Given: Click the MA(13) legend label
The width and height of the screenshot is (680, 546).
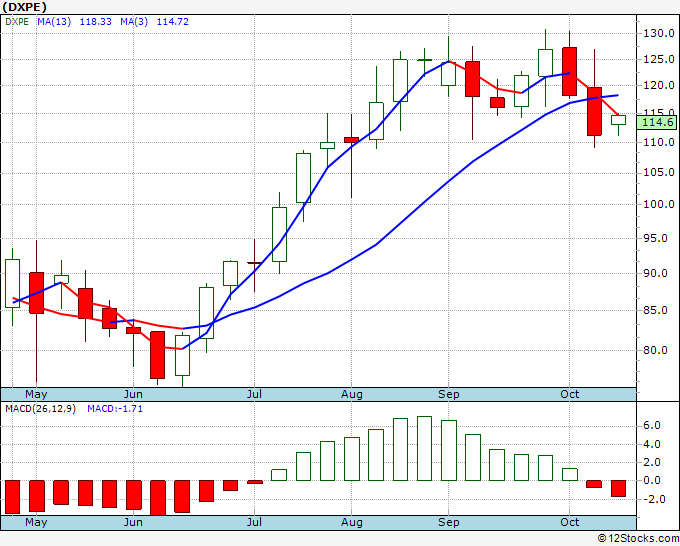Looking at the screenshot, I should pyautogui.click(x=54, y=21).
